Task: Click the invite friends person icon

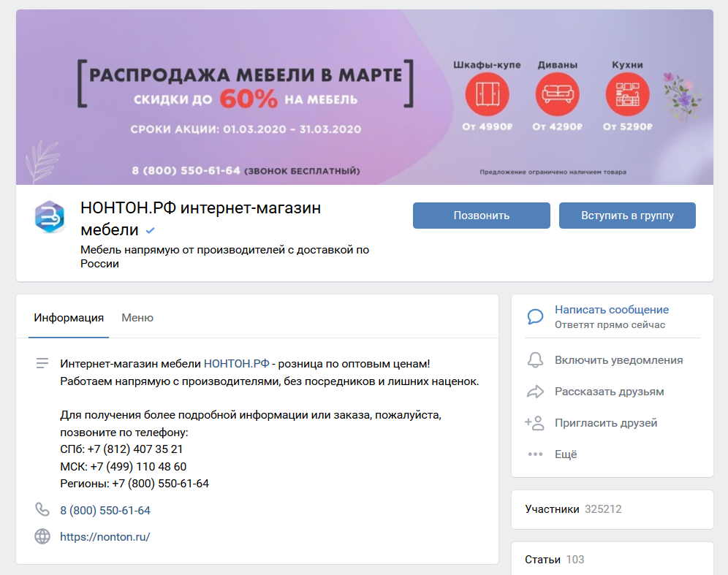Action: pyautogui.click(x=534, y=423)
